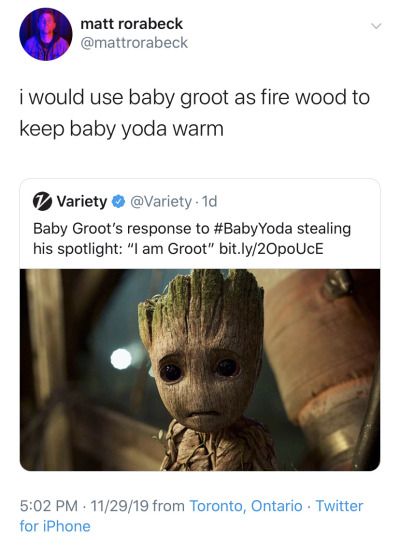This screenshot has height=544, width=400.
Task: Open the matt rorabeck display name
Action: click(x=131, y=24)
